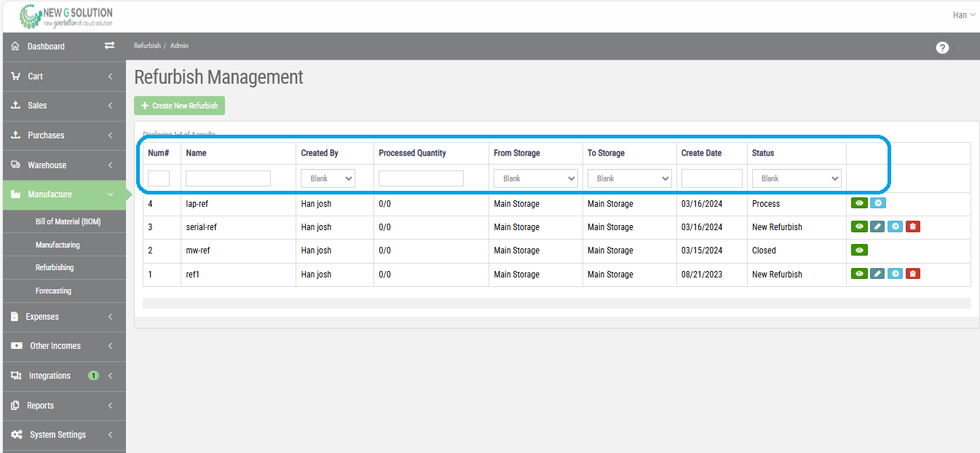Screen dimensions: 980x453
Task: Process lap-ref using the arrow icon
Action: [x=877, y=204]
